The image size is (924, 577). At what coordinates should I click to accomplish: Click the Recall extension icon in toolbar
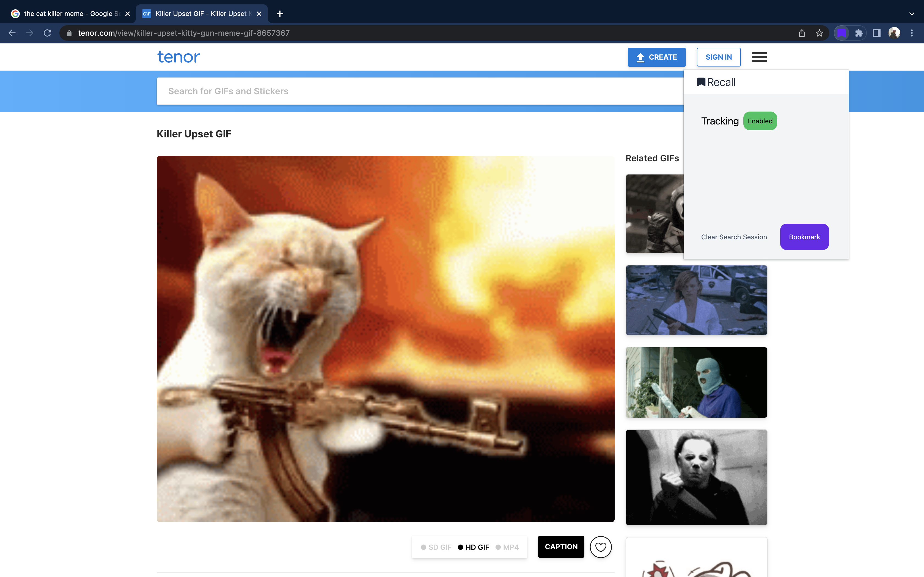click(x=842, y=33)
